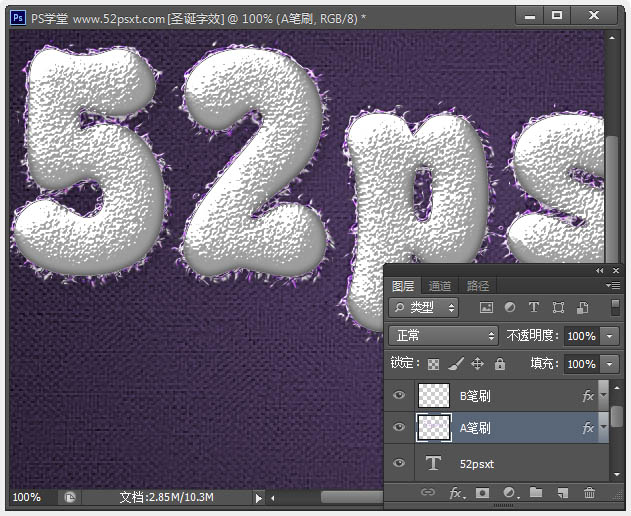
Task: Click the shape layer filter icon
Action: pyautogui.click(x=558, y=308)
